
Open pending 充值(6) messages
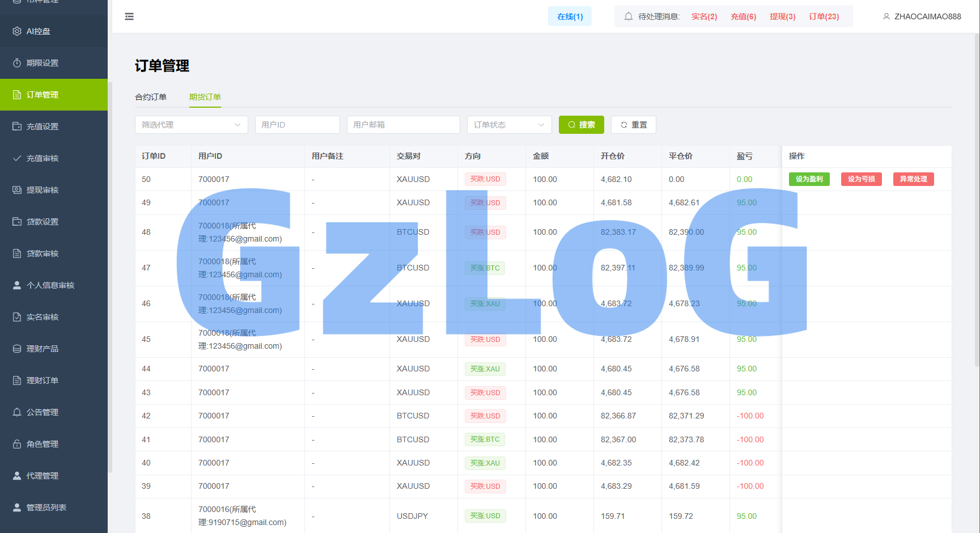(743, 16)
